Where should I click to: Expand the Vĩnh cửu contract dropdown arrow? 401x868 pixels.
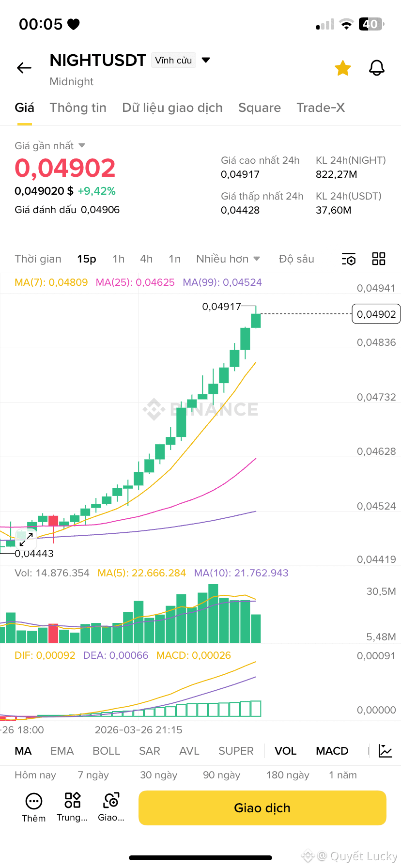point(206,60)
